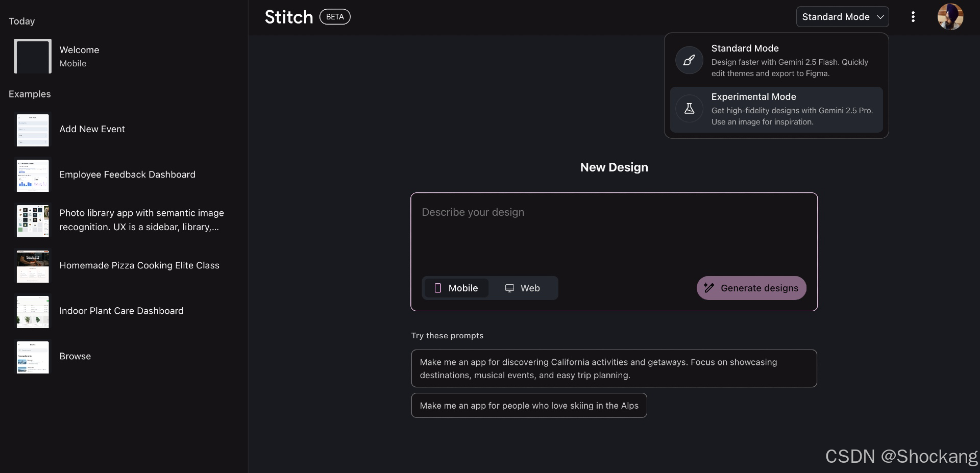Image resolution: width=980 pixels, height=473 pixels.
Task: Open Indoor Plant Care Dashboard title
Action: [x=121, y=311]
